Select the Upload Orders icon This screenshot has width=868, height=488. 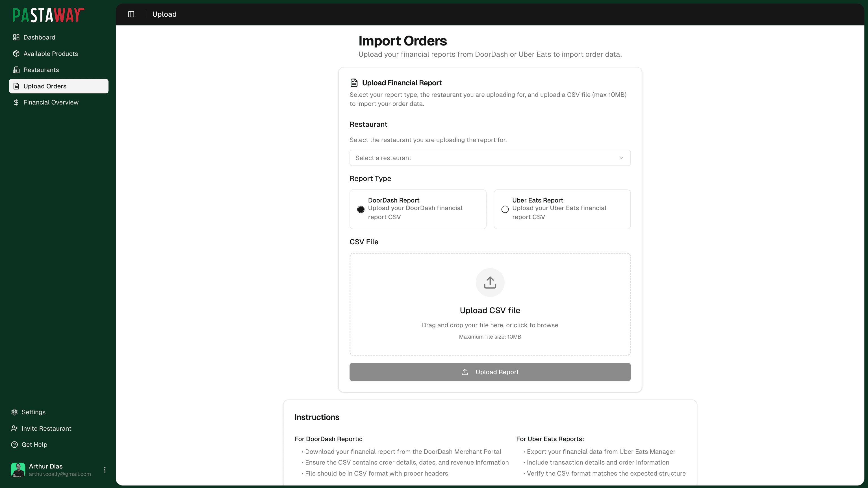[x=16, y=86]
